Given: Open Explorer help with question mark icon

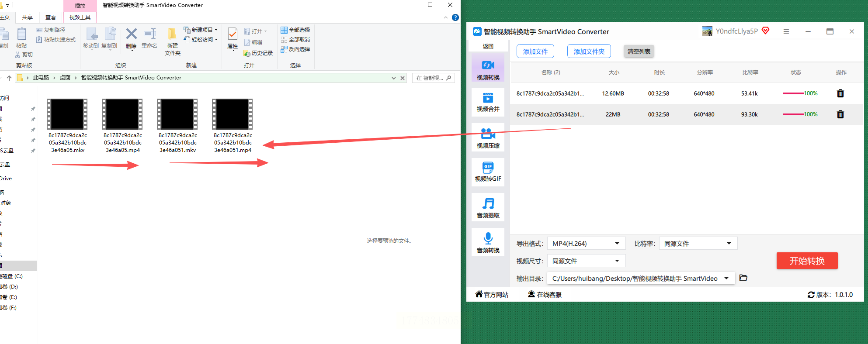Looking at the screenshot, I should click(x=455, y=17).
